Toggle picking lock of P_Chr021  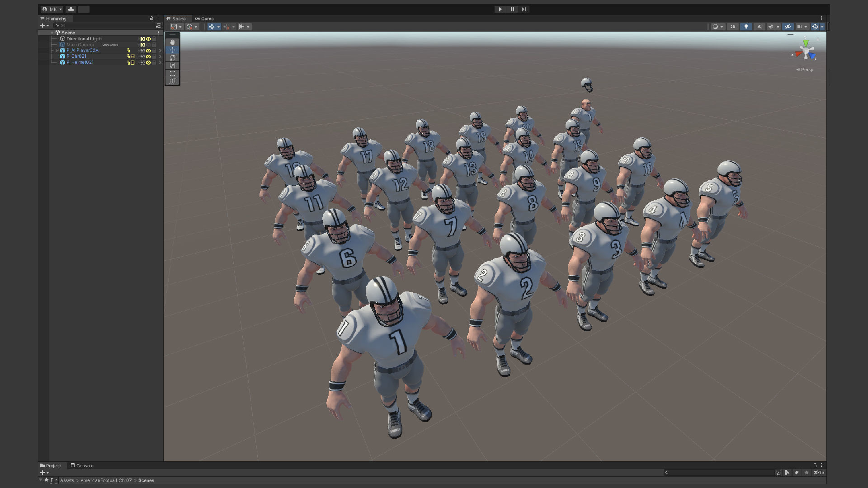pyautogui.click(x=154, y=56)
